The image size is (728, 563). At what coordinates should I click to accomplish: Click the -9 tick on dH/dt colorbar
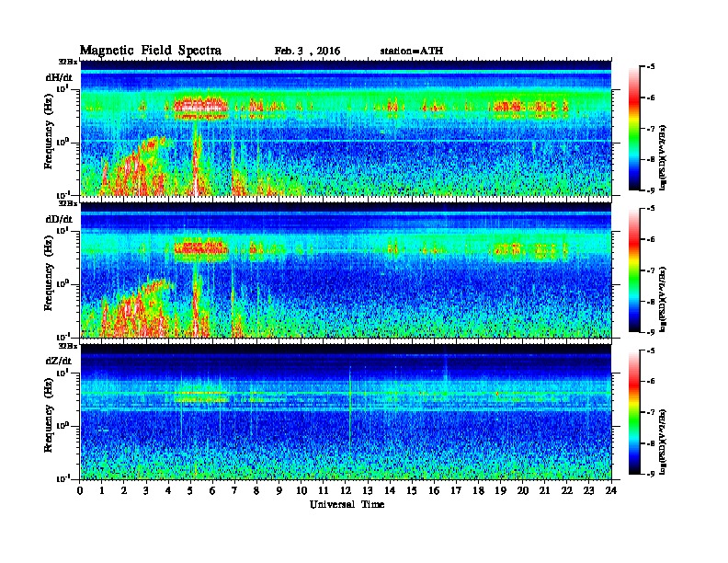pos(651,190)
